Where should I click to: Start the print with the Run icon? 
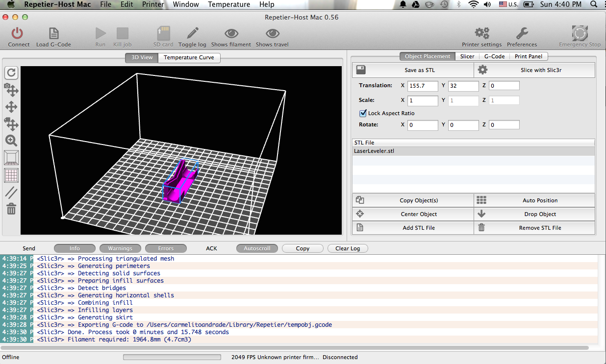[101, 33]
